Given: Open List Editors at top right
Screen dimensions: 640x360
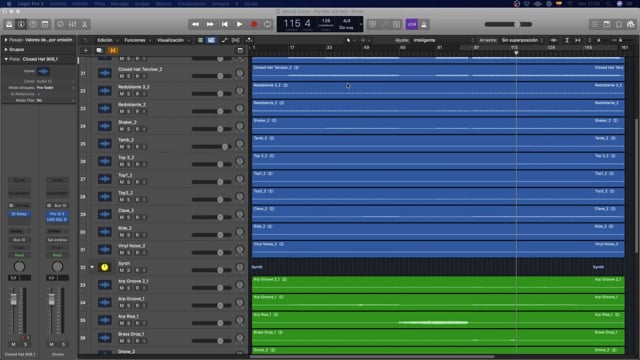Looking at the screenshot, I should pyautogui.click(x=595, y=24).
